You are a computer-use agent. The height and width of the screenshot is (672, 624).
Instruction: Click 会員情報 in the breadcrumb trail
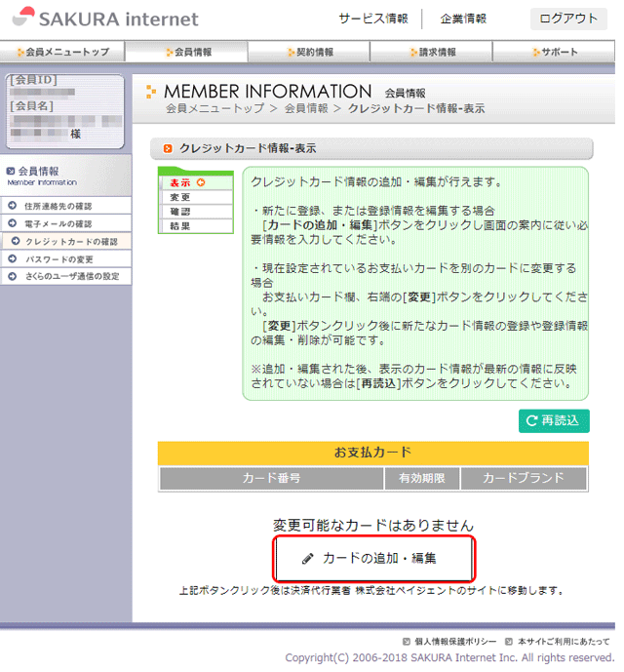(x=306, y=108)
